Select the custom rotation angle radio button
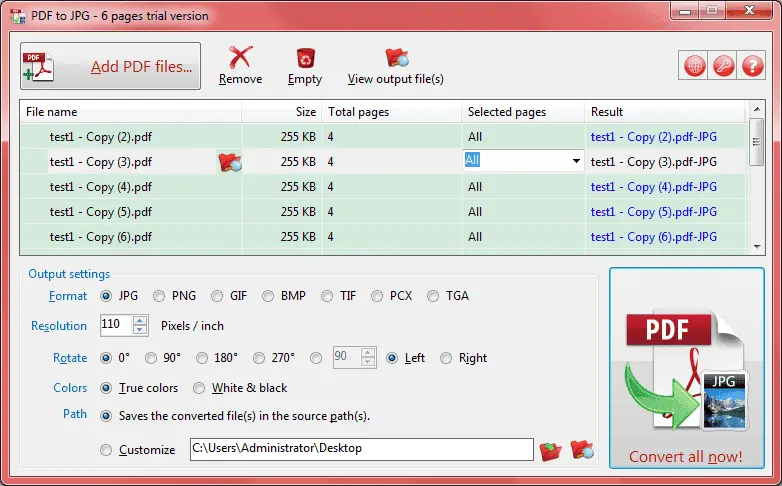 pyautogui.click(x=316, y=358)
